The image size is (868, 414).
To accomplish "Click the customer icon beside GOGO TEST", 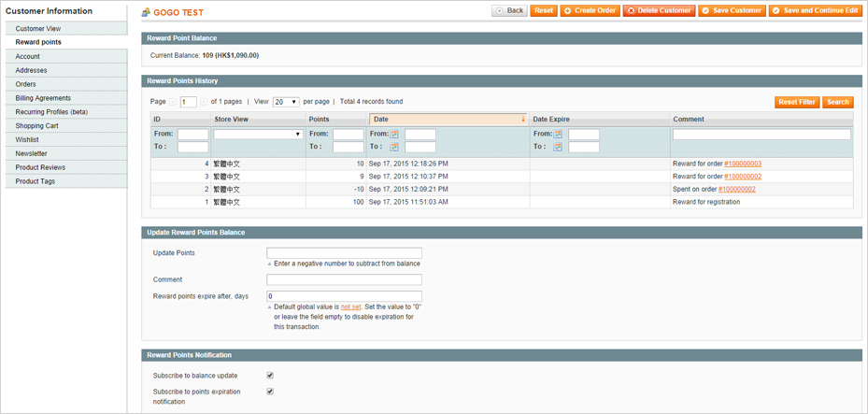I will tap(146, 12).
